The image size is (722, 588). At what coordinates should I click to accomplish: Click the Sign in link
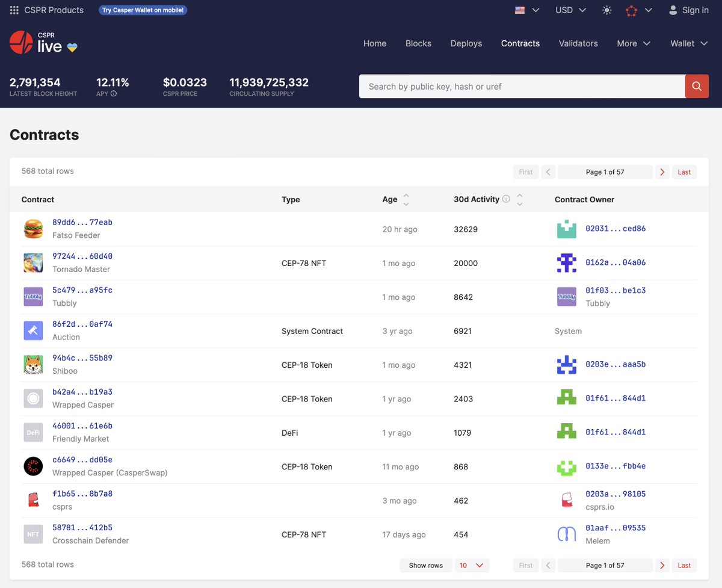click(689, 10)
